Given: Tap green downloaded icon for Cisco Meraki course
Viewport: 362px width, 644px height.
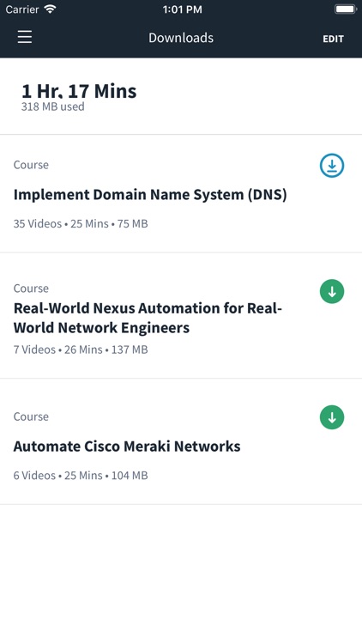Looking at the screenshot, I should point(332,416).
